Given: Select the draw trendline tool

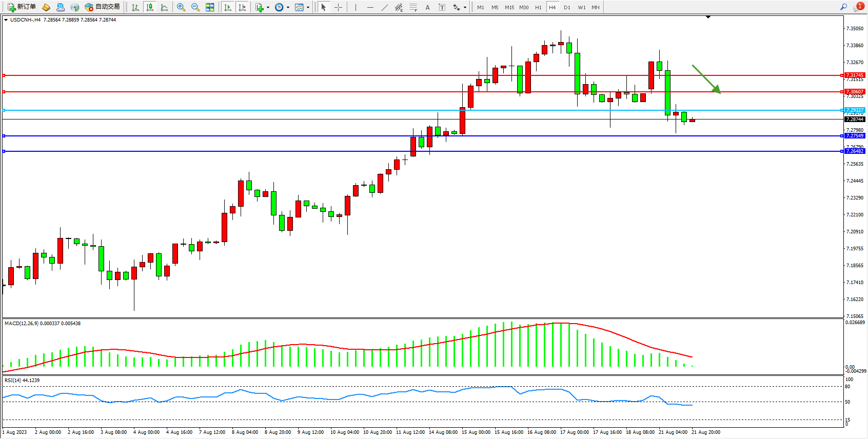Looking at the screenshot, I should [x=385, y=7].
